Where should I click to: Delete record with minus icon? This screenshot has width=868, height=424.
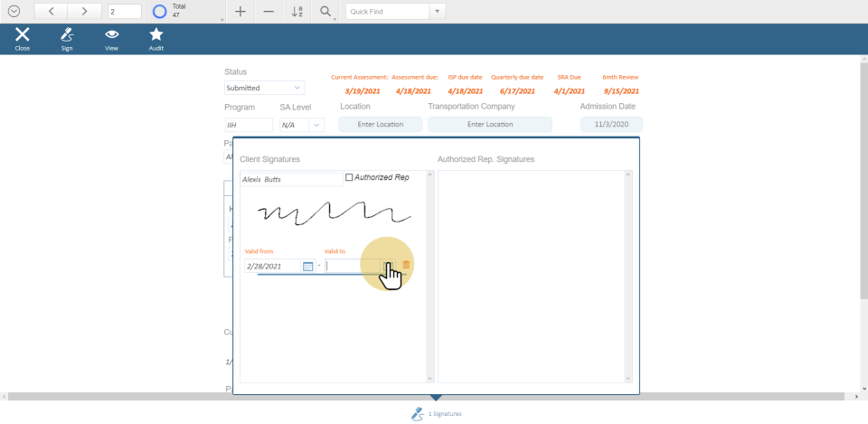click(269, 12)
